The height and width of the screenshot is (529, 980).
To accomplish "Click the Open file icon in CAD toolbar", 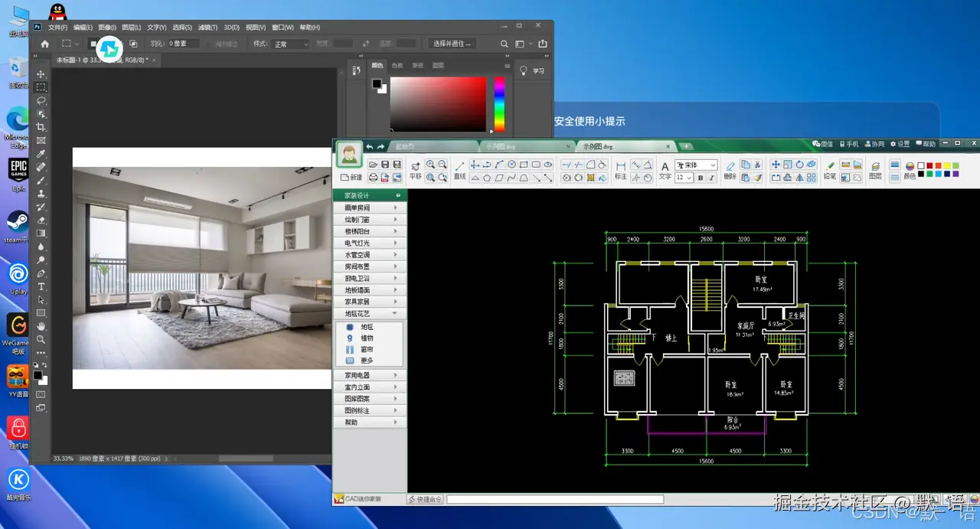I will tap(373, 164).
